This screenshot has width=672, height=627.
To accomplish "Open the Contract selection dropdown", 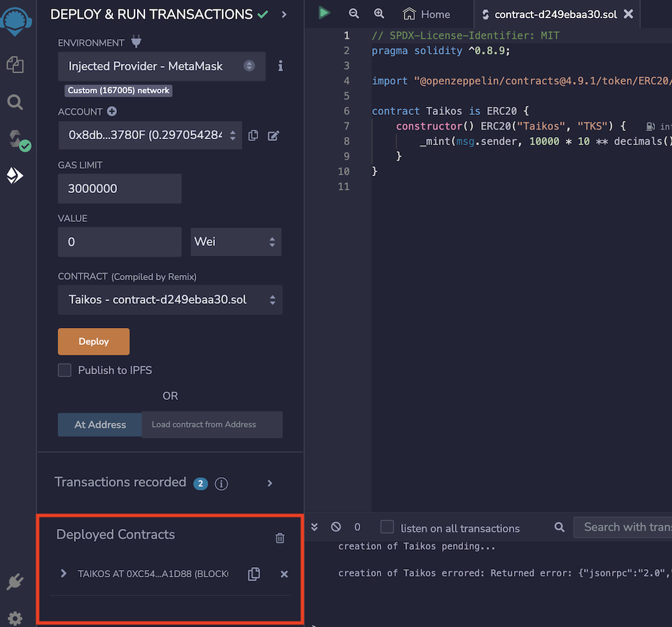I will point(170,300).
